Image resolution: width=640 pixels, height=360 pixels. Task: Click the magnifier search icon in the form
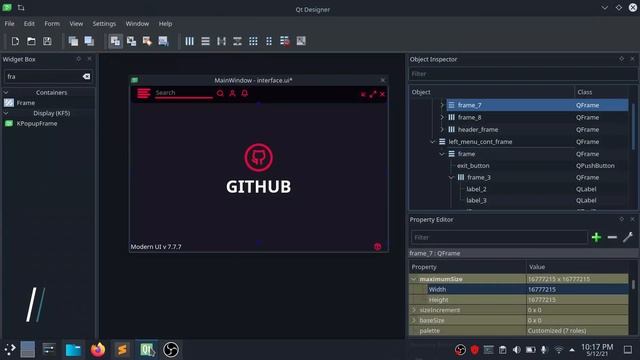click(220, 93)
